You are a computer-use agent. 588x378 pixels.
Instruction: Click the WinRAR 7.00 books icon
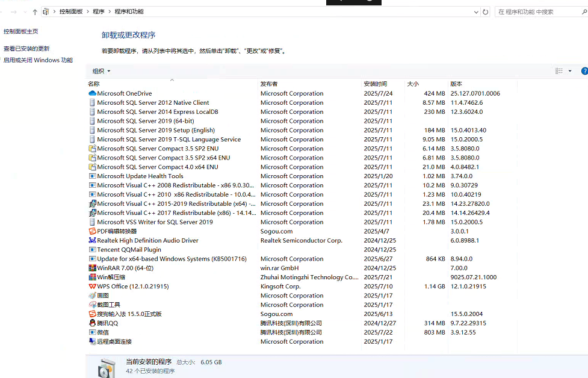click(92, 268)
